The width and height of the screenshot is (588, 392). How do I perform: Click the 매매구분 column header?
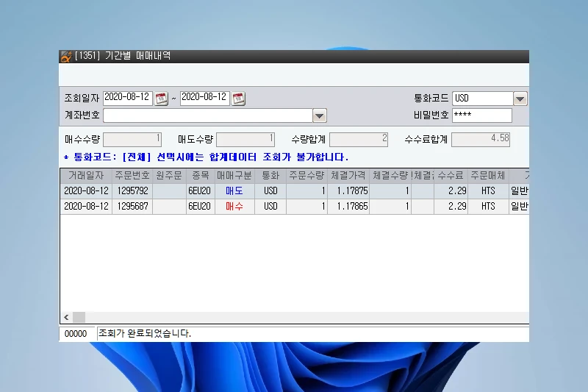point(234,176)
